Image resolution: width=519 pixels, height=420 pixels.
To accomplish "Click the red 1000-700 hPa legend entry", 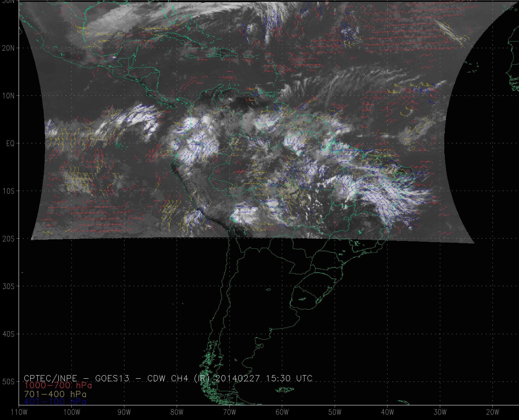I will (58, 385).
